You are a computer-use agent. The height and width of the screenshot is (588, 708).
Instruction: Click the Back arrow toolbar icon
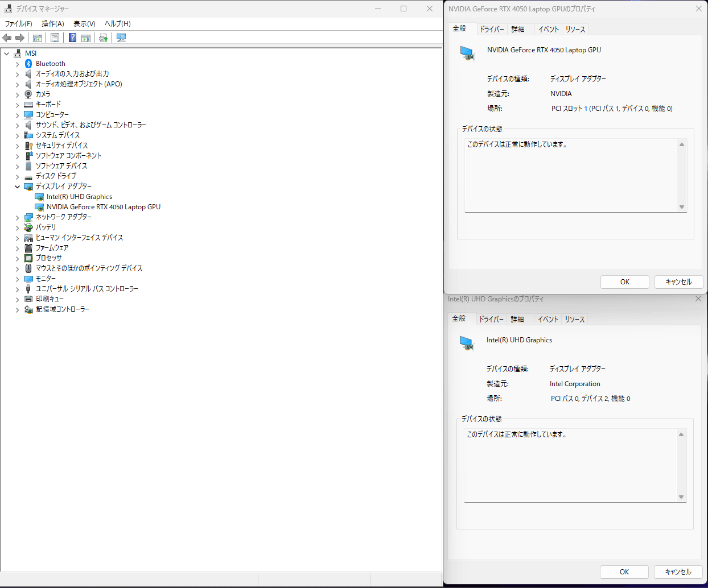click(x=7, y=38)
